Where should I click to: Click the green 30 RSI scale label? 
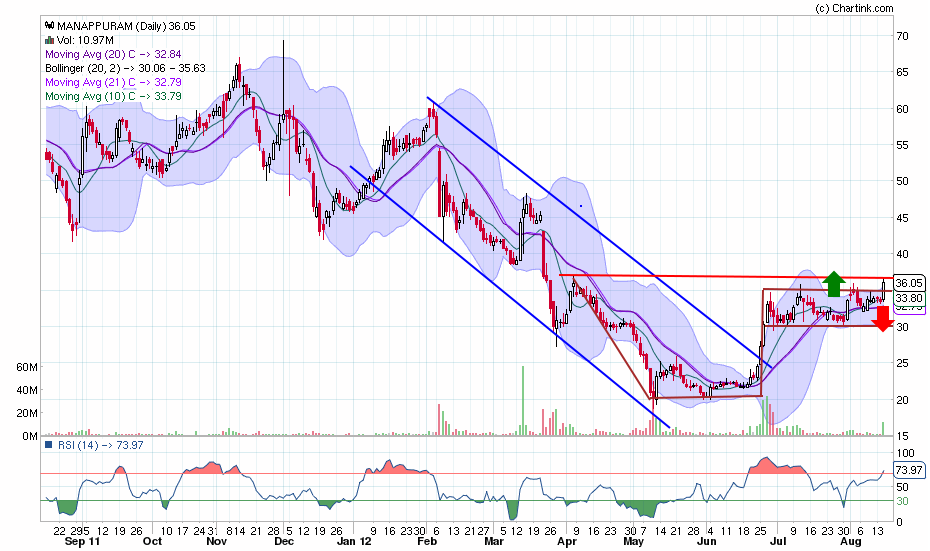coord(902,502)
